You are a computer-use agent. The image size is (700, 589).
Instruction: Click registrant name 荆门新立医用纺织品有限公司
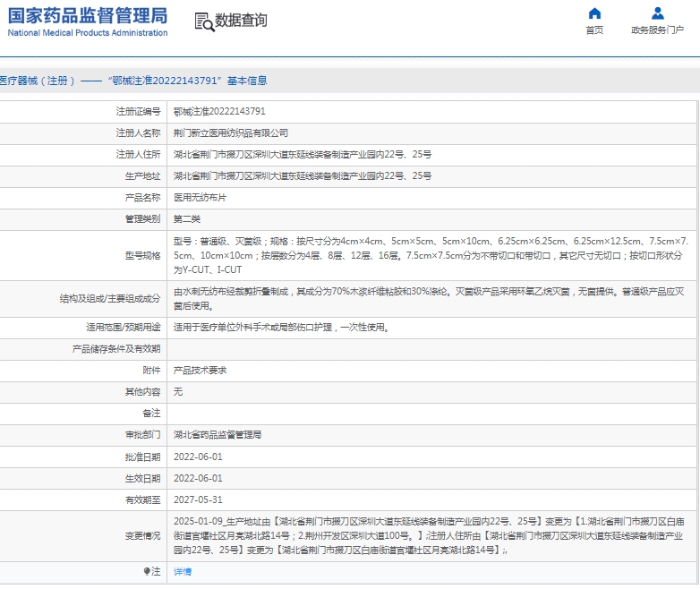[230, 133]
